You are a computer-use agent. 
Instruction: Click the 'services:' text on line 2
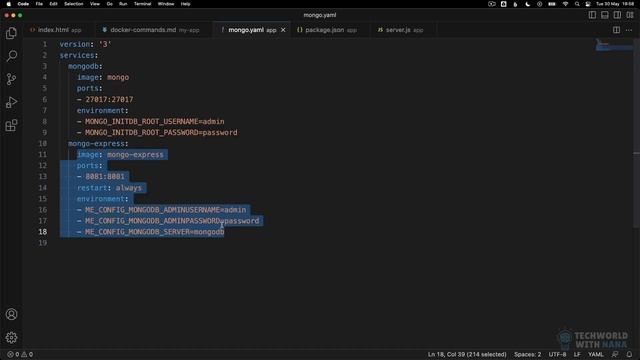[x=79, y=55]
